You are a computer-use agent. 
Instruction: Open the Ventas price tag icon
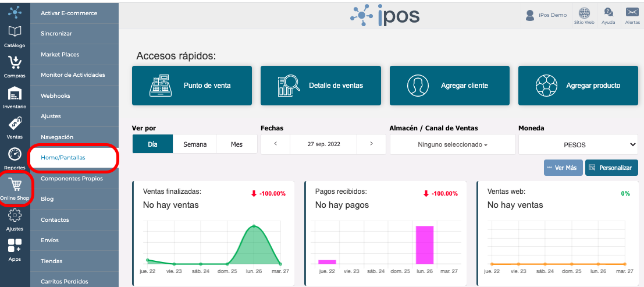15,123
